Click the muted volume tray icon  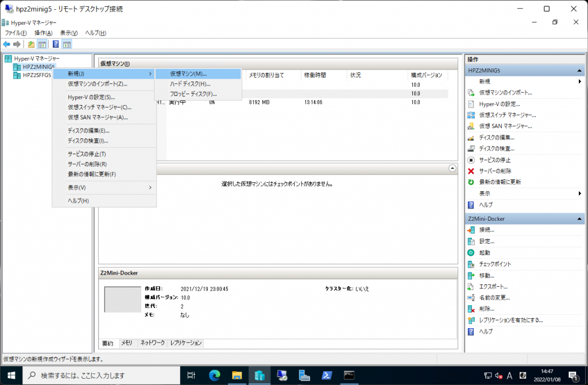(x=498, y=376)
